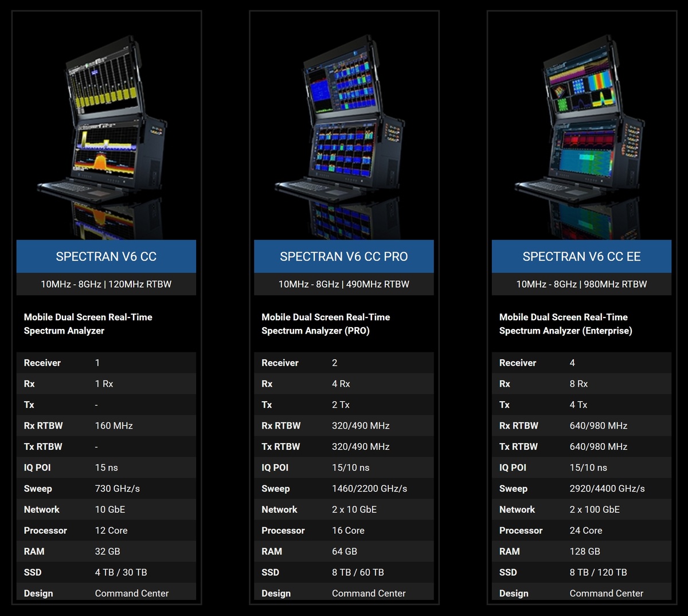
Task: Select the 10MHz - 8GHz | 490MHz RTBW bar
Action: (x=344, y=284)
